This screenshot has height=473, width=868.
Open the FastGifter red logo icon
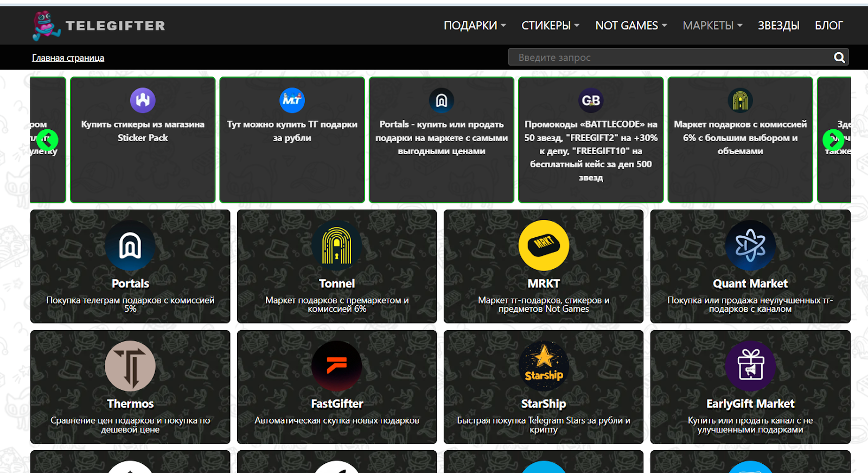[337, 366]
